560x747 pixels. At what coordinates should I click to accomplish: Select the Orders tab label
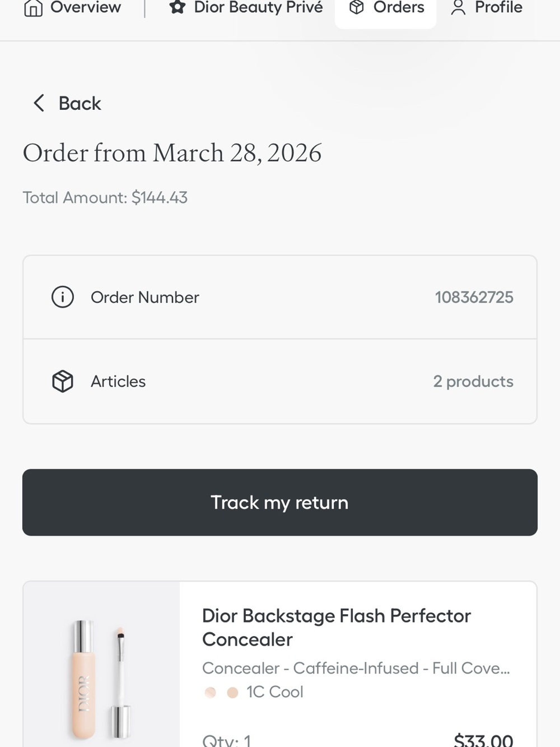(x=399, y=8)
